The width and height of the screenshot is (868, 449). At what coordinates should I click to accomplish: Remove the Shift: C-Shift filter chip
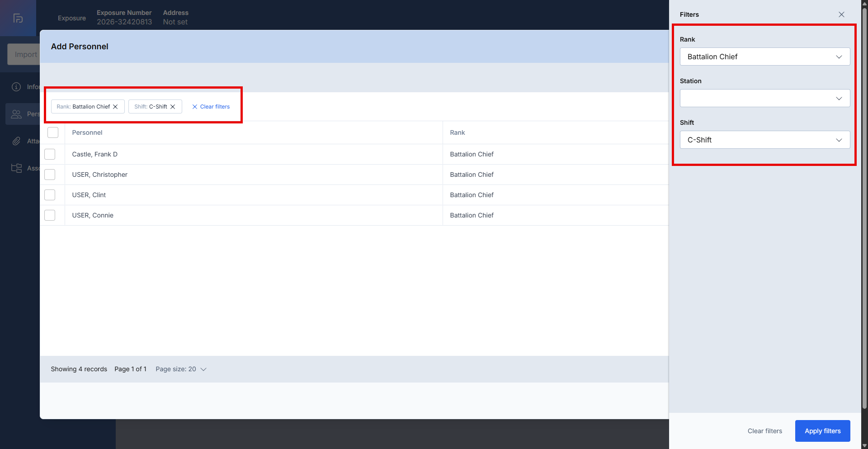pos(173,107)
